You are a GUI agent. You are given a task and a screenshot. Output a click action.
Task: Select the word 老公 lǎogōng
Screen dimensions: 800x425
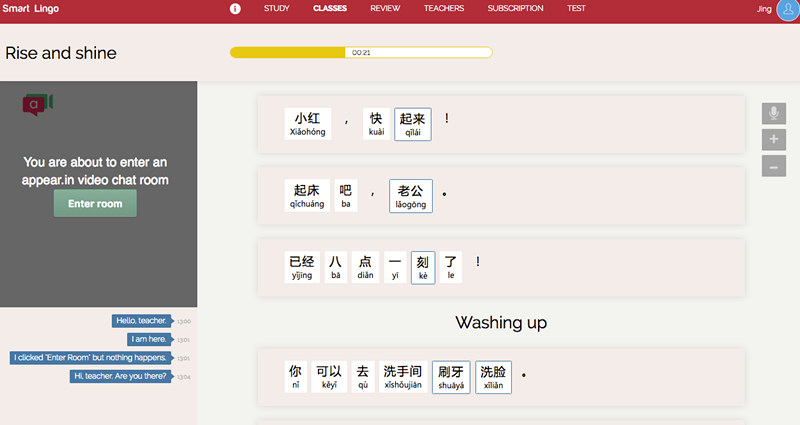tap(411, 196)
